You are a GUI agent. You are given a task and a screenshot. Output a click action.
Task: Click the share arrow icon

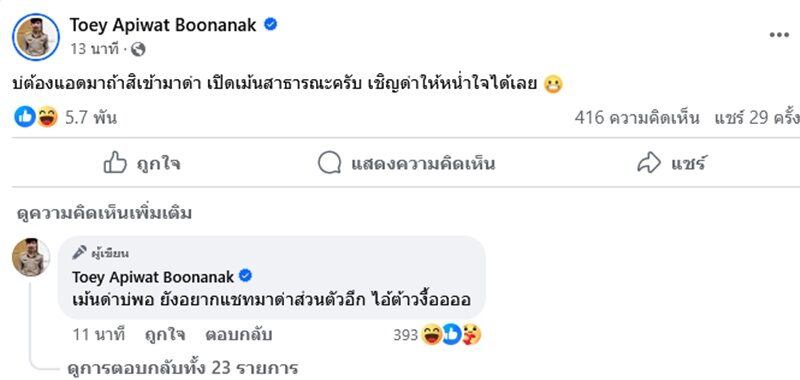649,164
